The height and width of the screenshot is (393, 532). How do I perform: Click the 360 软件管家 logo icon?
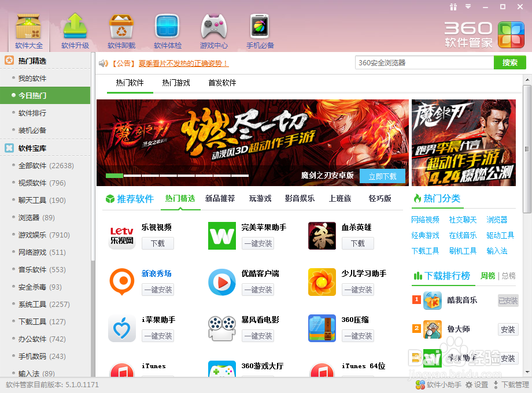coord(511,35)
